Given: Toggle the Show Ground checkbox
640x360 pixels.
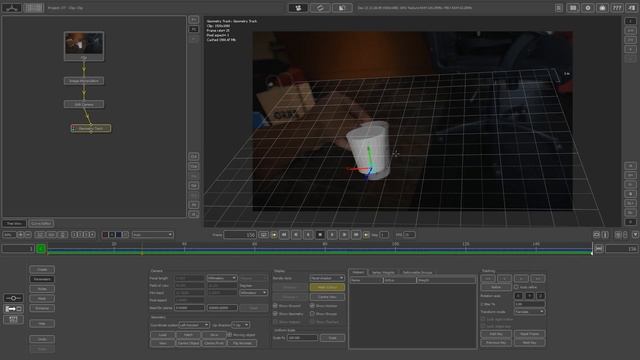Looking at the screenshot, I should 275,306.
